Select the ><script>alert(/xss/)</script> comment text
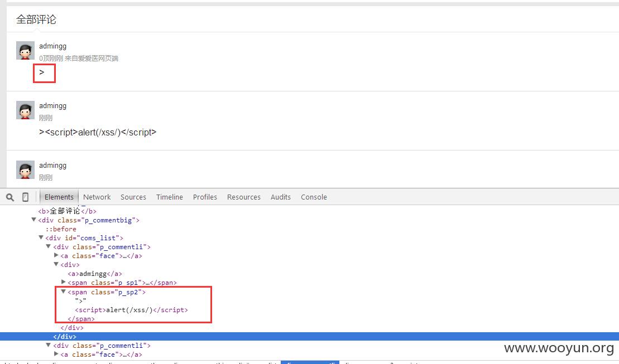This screenshot has width=619, height=364. coord(98,132)
